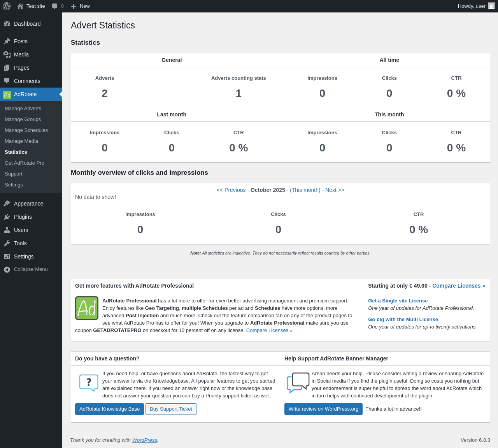Click 'Compare Licenses »' in panel header

[459, 286]
